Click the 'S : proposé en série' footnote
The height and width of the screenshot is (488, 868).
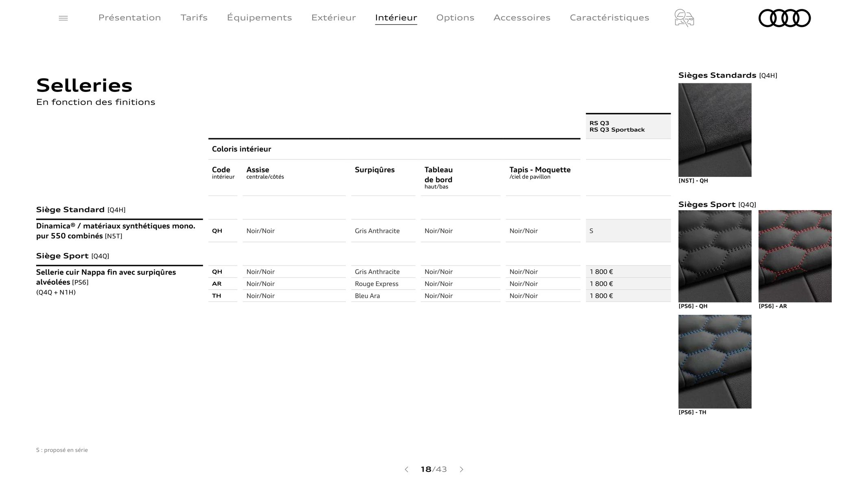[62, 450]
